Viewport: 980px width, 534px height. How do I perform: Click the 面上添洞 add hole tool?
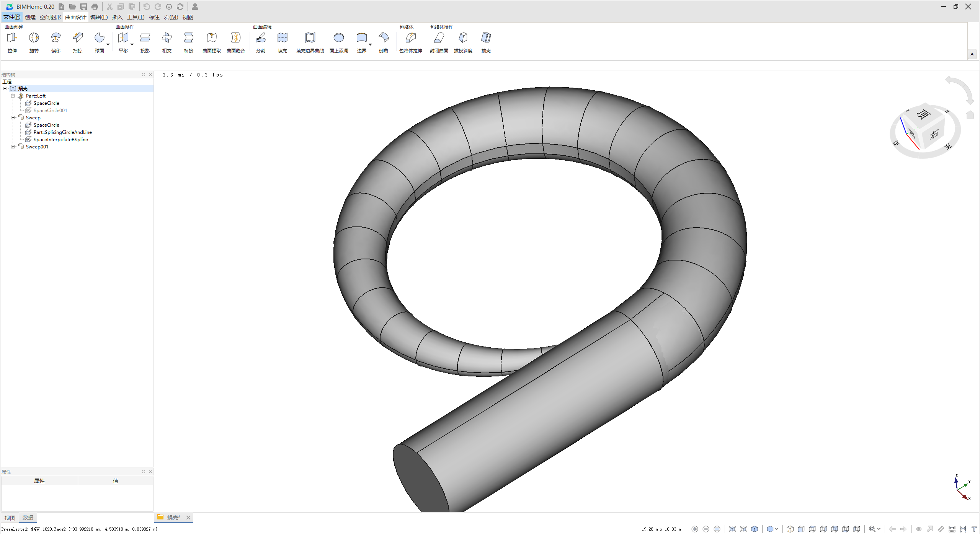pos(339,42)
